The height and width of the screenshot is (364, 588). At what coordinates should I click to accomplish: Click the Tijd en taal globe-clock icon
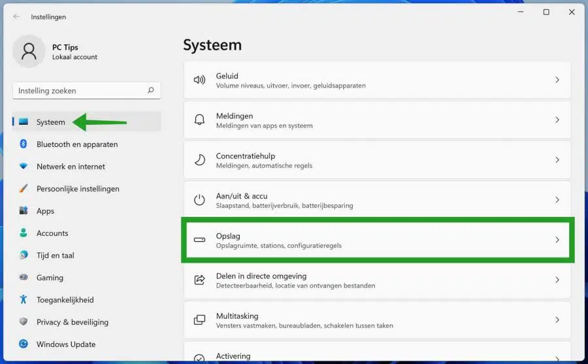(x=24, y=255)
